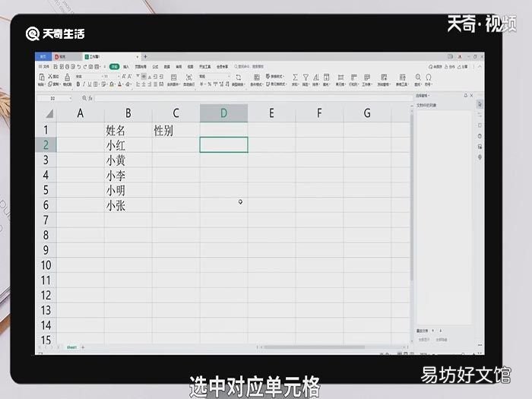Click the Share button at top right
This screenshot has width=532, height=399.
(x=463, y=67)
